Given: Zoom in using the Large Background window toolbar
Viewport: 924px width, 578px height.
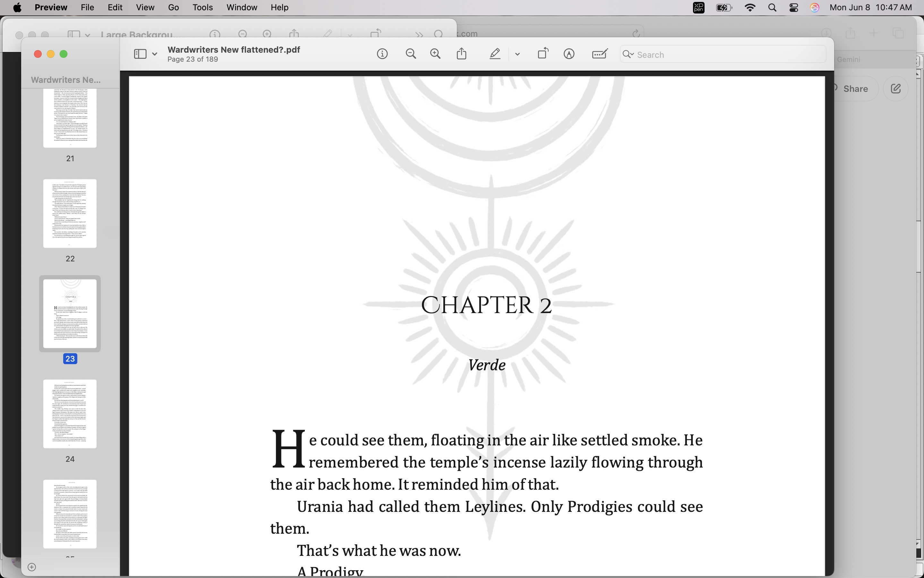Looking at the screenshot, I should tap(267, 34).
